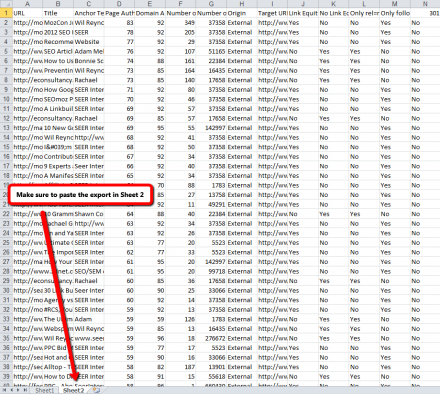Select column H header
This screenshot has height=394, width=440.
tap(242, 4)
